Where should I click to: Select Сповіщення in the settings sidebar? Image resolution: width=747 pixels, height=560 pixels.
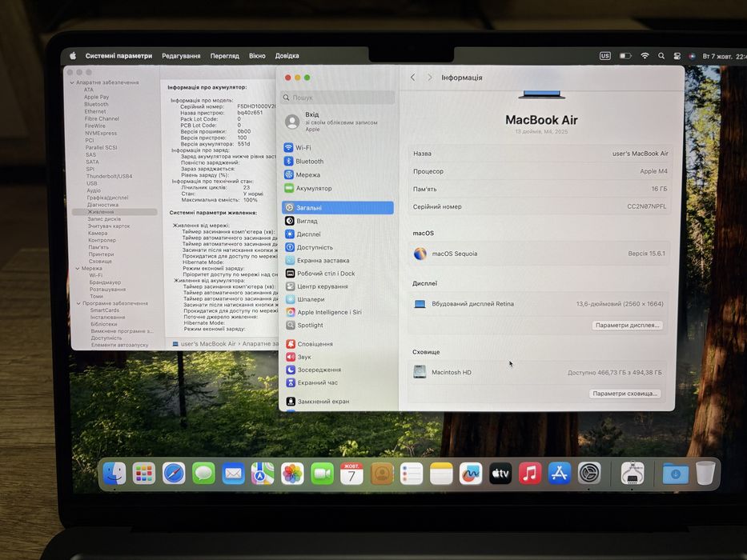click(337, 344)
